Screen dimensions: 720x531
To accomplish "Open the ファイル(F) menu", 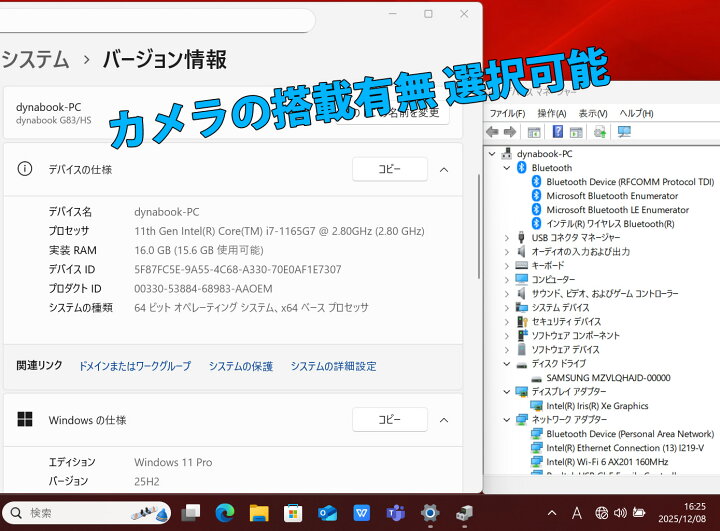I will click(507, 113).
